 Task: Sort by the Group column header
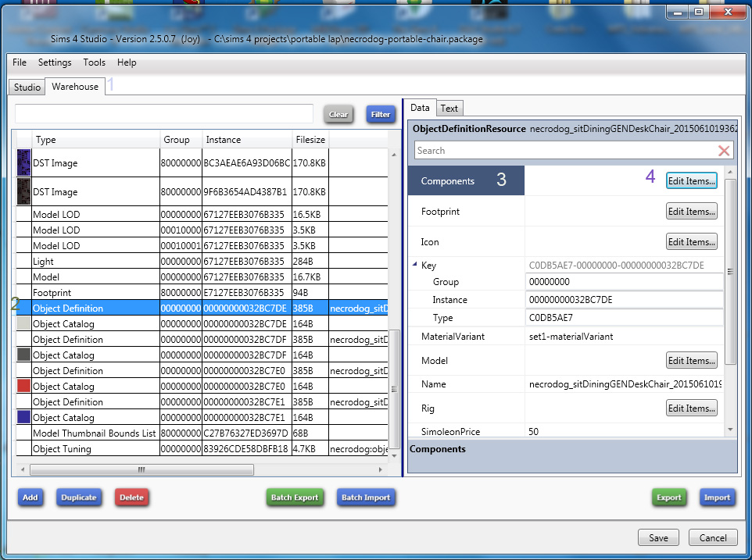click(181, 139)
